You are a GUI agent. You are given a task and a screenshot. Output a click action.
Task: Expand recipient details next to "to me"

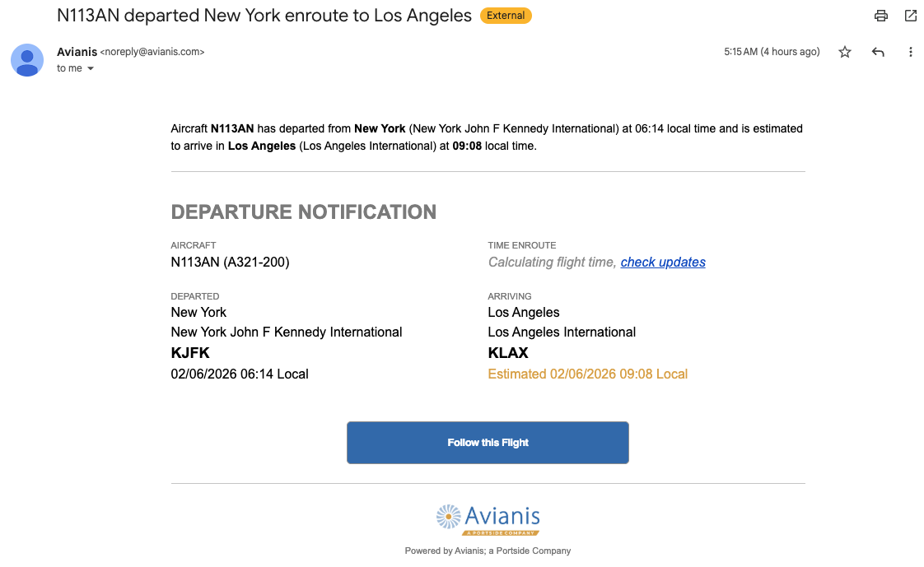click(91, 69)
